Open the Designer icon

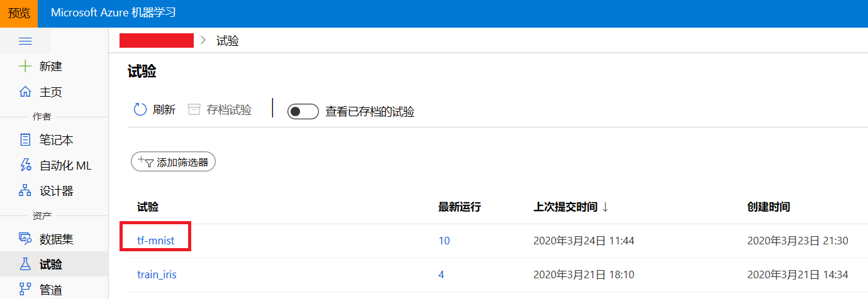25,190
